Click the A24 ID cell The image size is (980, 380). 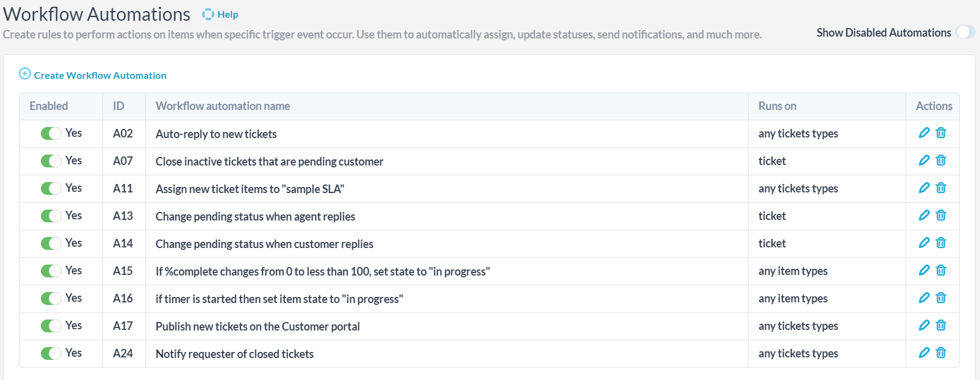pyautogui.click(x=123, y=353)
